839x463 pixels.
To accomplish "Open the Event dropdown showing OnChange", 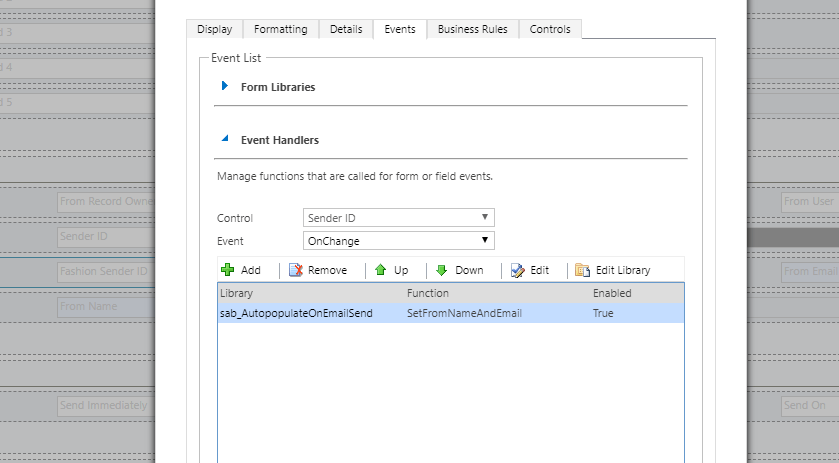I will (x=398, y=241).
